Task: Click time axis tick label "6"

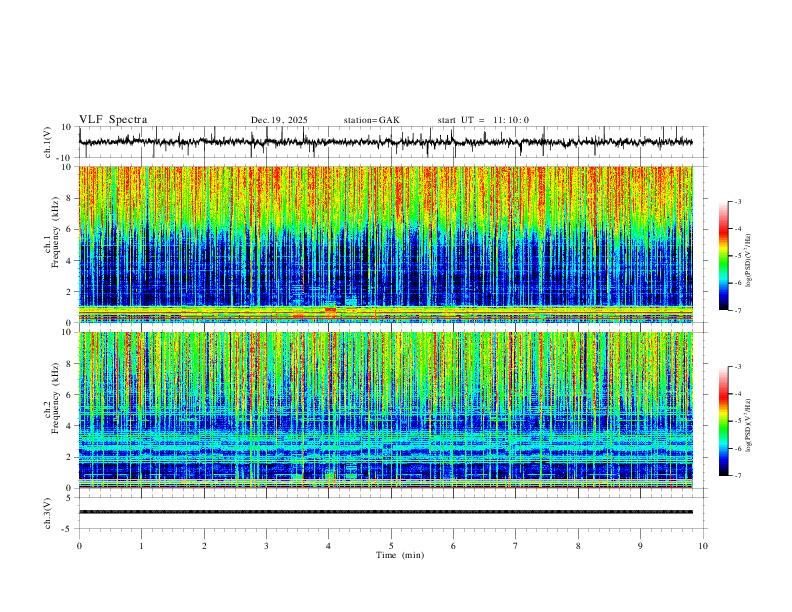Action: click(453, 546)
